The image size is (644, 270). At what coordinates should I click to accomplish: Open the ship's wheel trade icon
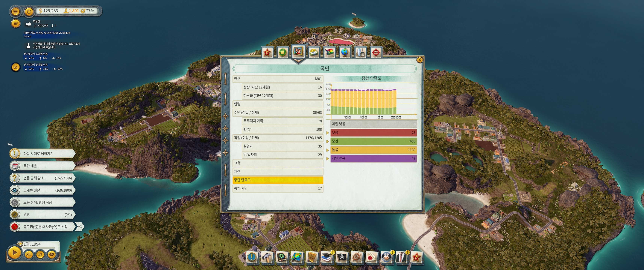tap(357, 257)
